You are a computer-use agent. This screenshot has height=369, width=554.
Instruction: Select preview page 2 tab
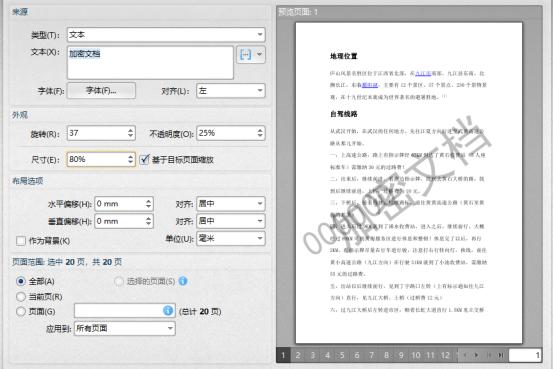298,355
